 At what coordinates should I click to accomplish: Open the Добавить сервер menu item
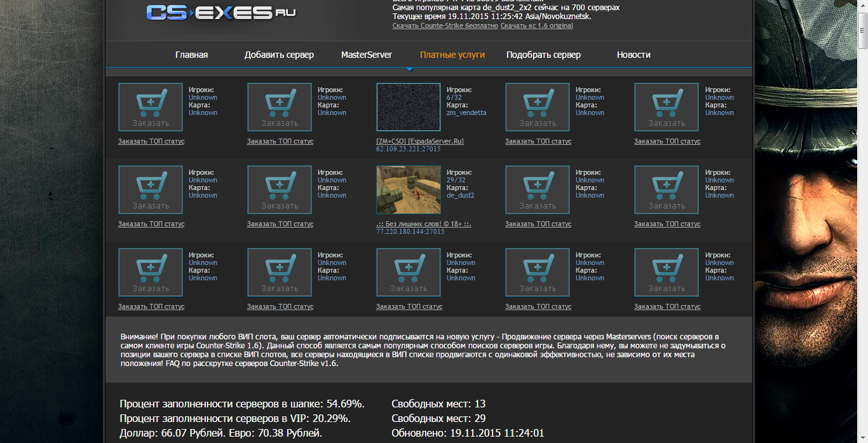(x=279, y=55)
